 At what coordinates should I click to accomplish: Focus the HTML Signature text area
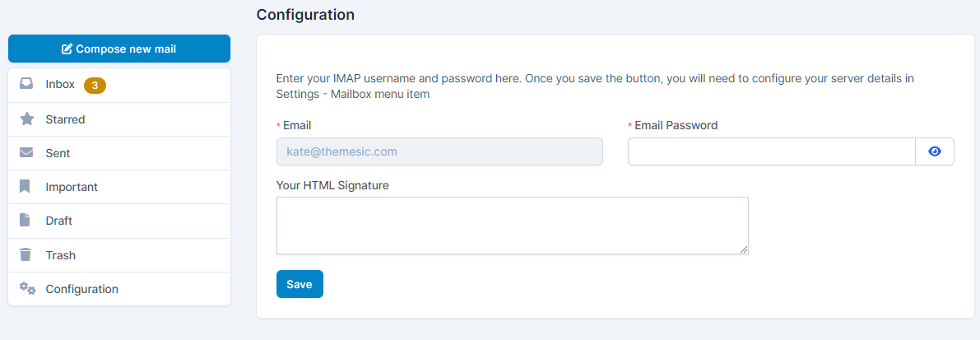pyautogui.click(x=512, y=226)
